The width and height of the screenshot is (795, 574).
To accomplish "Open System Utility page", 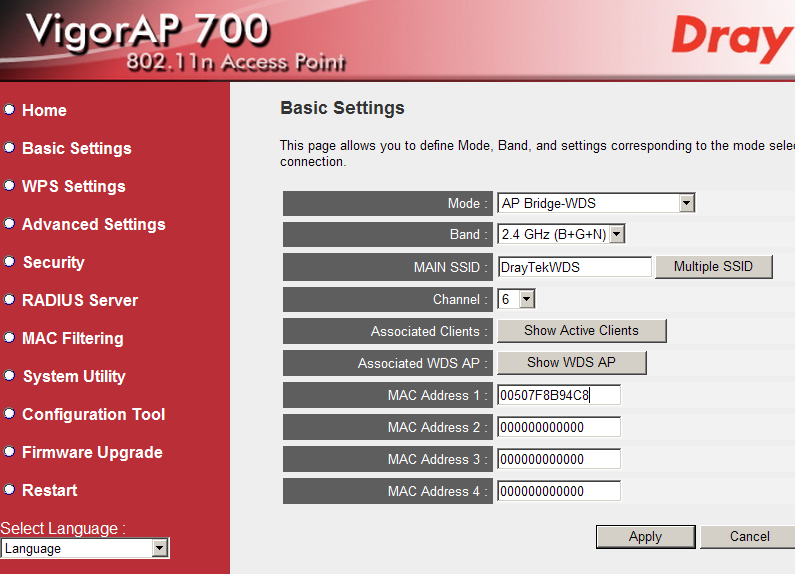I will [x=74, y=376].
